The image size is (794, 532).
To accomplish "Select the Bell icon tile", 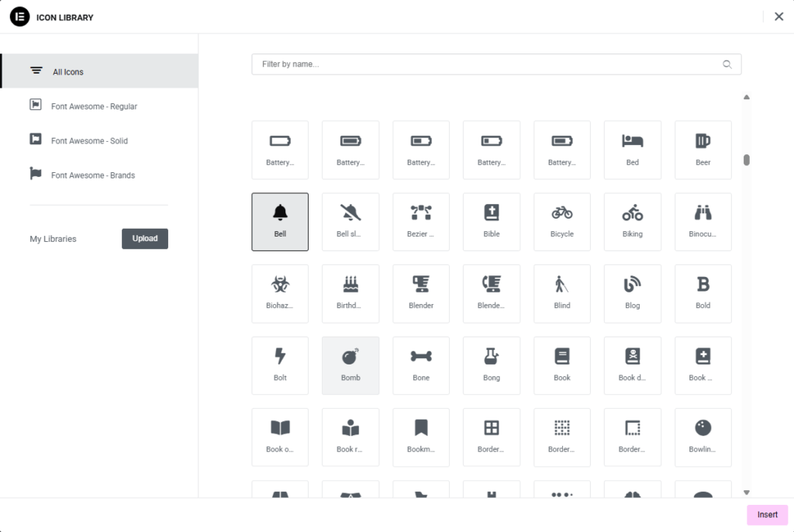I will click(280, 221).
